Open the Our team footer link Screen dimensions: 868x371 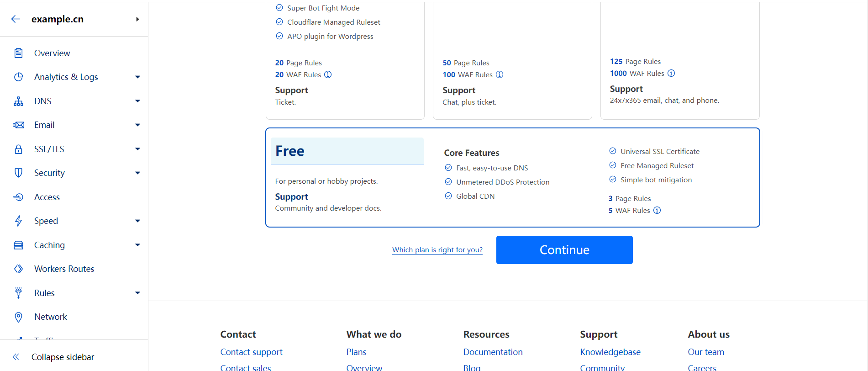tap(706, 352)
